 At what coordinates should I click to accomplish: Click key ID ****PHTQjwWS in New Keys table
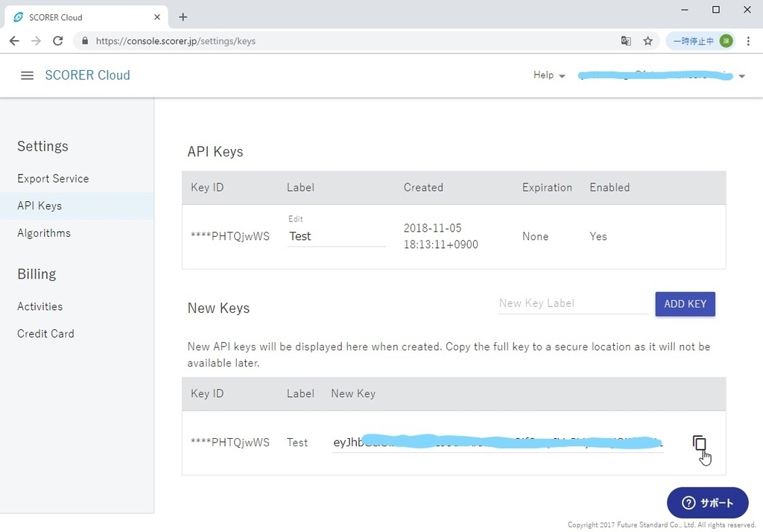coord(229,443)
